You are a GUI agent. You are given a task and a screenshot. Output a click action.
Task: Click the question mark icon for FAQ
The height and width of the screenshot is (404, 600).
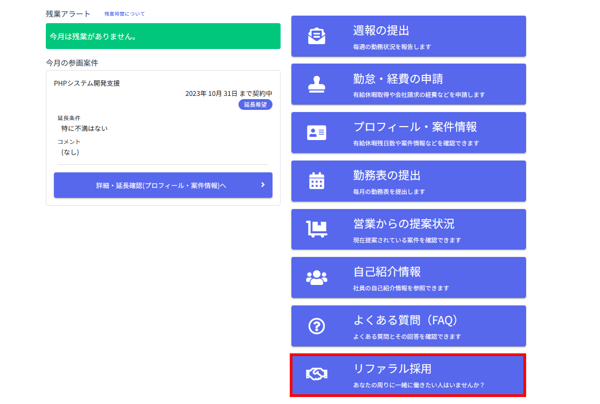click(x=317, y=326)
